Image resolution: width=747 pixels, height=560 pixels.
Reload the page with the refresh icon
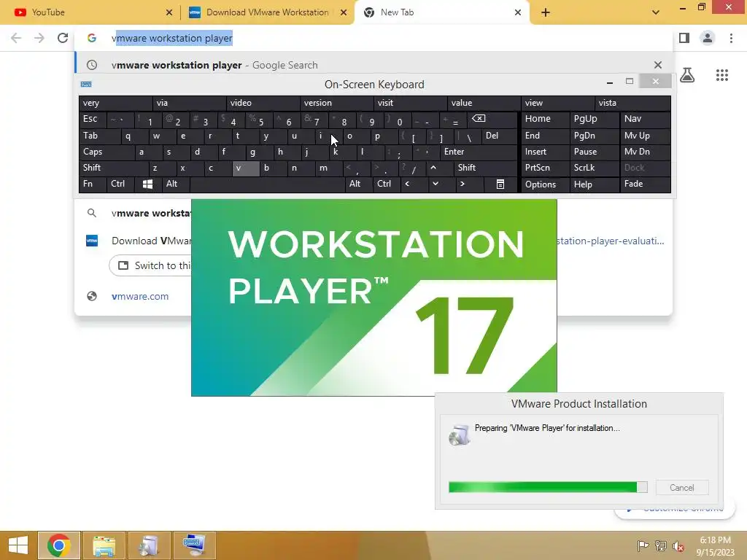pyautogui.click(x=63, y=38)
